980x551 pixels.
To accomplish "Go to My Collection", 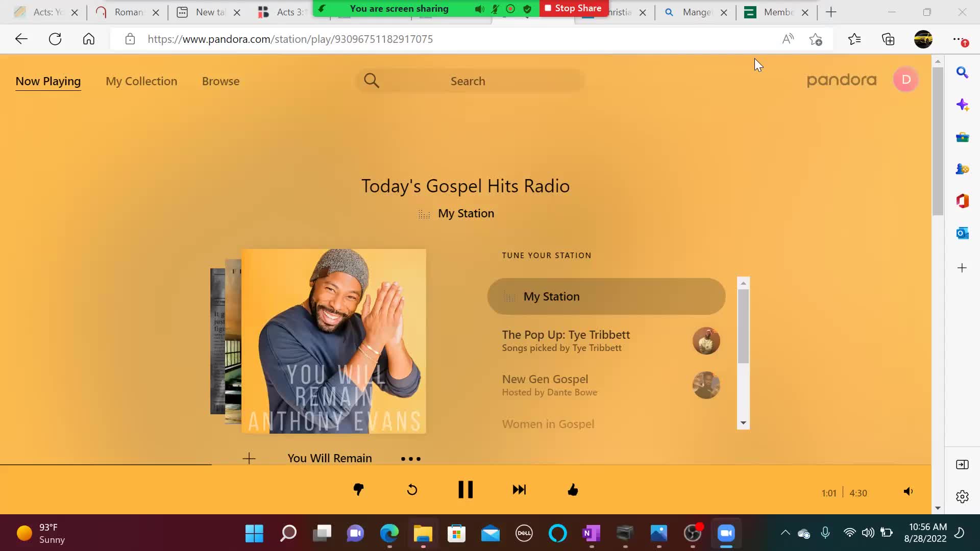I will 141,81.
